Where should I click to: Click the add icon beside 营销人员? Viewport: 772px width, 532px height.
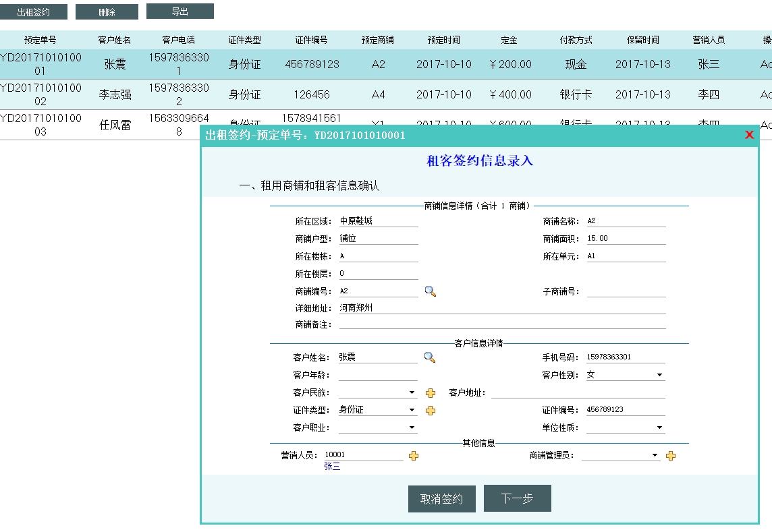point(414,456)
